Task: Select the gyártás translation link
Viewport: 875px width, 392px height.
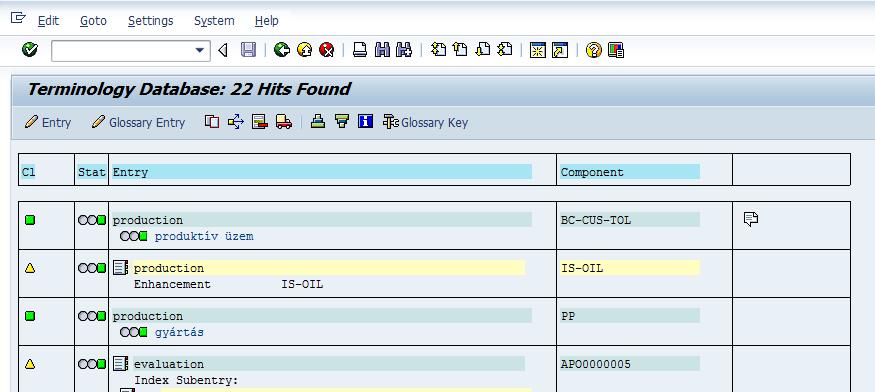Action: 179,332
